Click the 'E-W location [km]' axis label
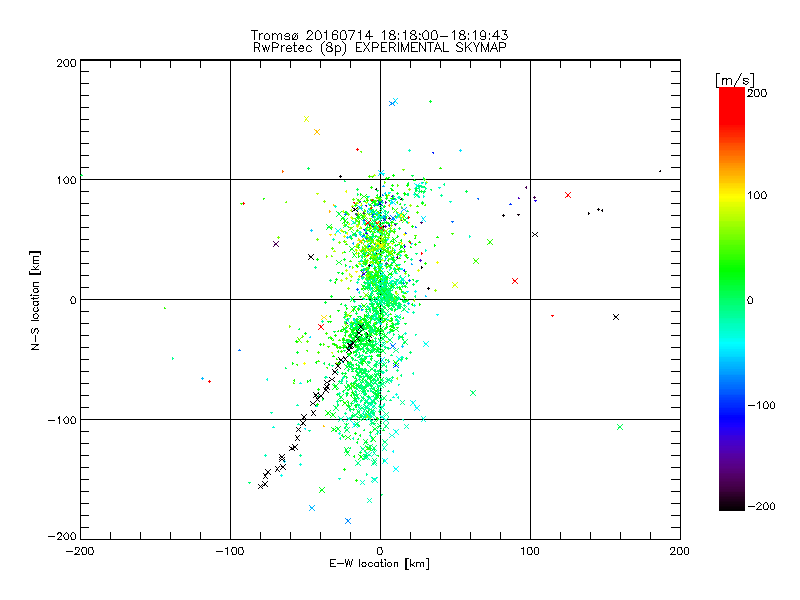800x600 pixels. tap(379, 564)
